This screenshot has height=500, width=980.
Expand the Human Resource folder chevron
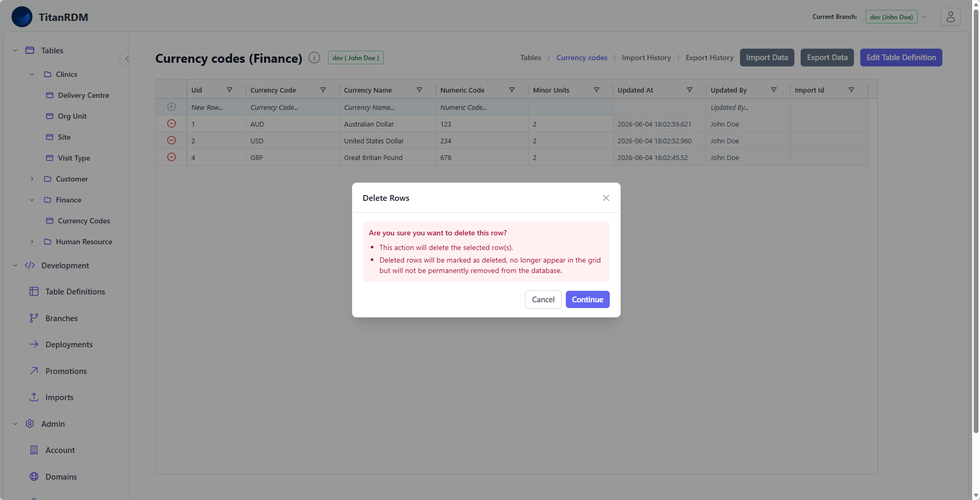pos(32,242)
